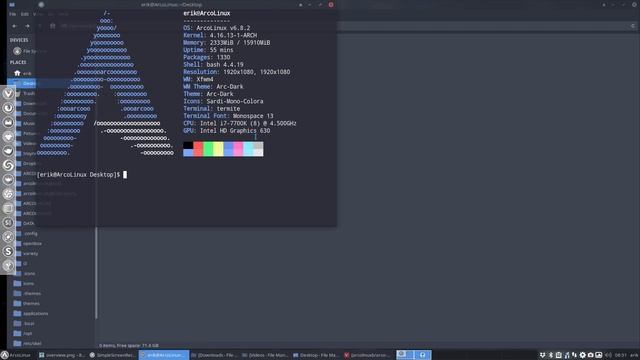Viewport: 640px width, 360px height.
Task: Select the second workspace in the pager
Action: pyautogui.click(x=422, y=355)
